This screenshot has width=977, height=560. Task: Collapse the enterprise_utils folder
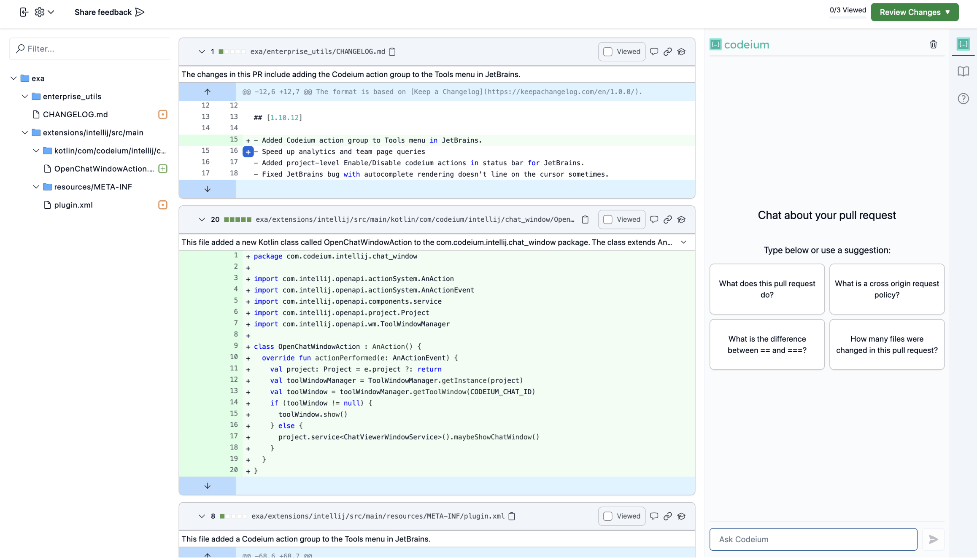pos(25,97)
